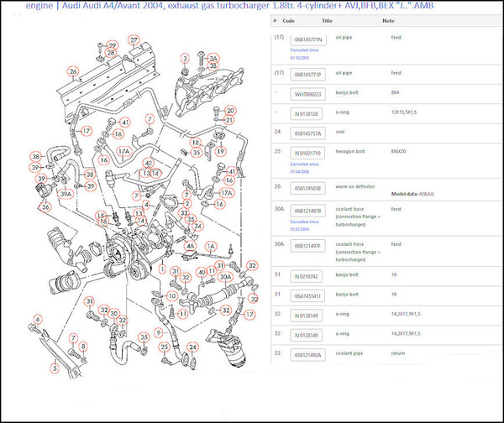Select callout 24 at the diagram bottom
This screenshot has height=423, width=504.
[192, 346]
